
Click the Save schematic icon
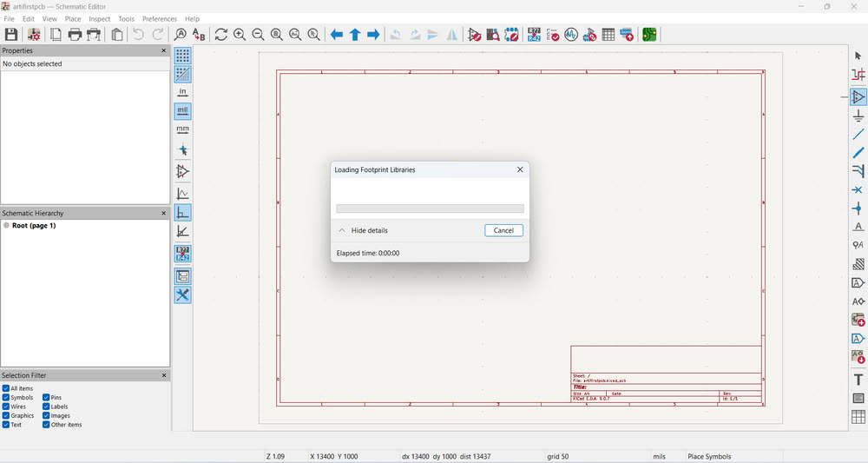click(11, 35)
